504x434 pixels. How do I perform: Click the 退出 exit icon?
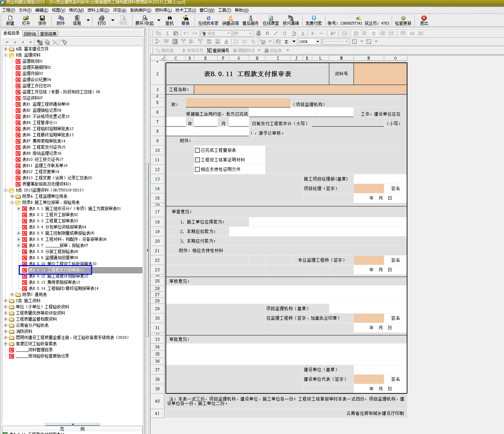click(x=424, y=20)
